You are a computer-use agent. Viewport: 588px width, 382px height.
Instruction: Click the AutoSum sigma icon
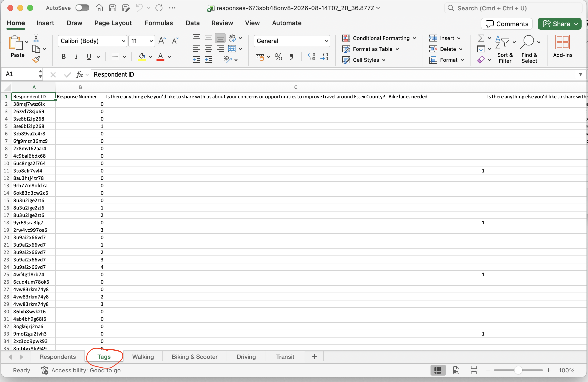(481, 38)
